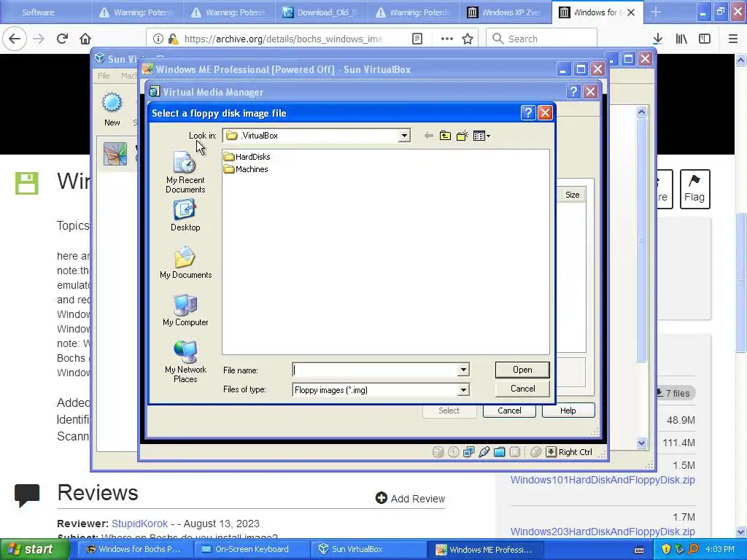Close the Select floppy disk image dialog
Viewport: 747px width, 560px height.
coord(544,113)
